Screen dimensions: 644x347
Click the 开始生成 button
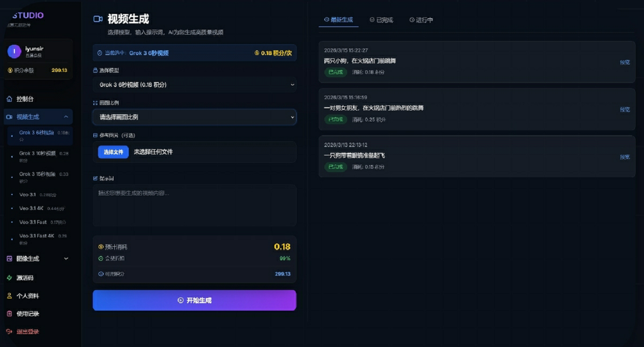195,300
